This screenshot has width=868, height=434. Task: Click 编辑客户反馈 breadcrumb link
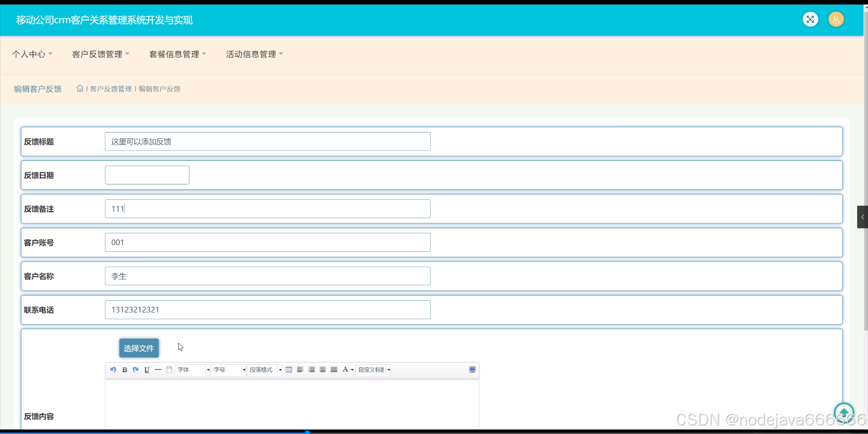160,89
